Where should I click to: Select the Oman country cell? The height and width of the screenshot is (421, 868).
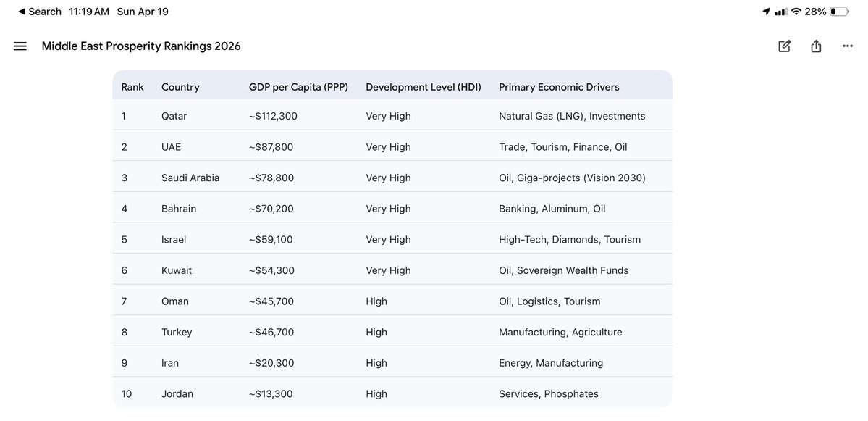(175, 301)
